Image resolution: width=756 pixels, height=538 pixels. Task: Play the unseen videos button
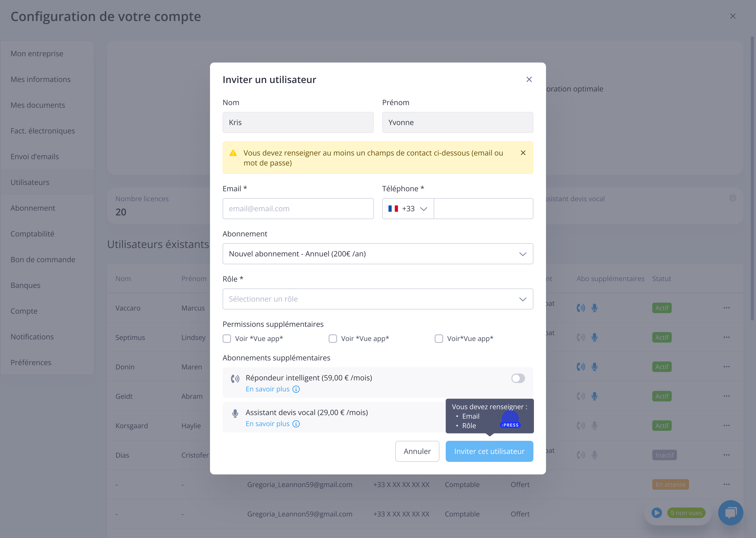click(657, 513)
